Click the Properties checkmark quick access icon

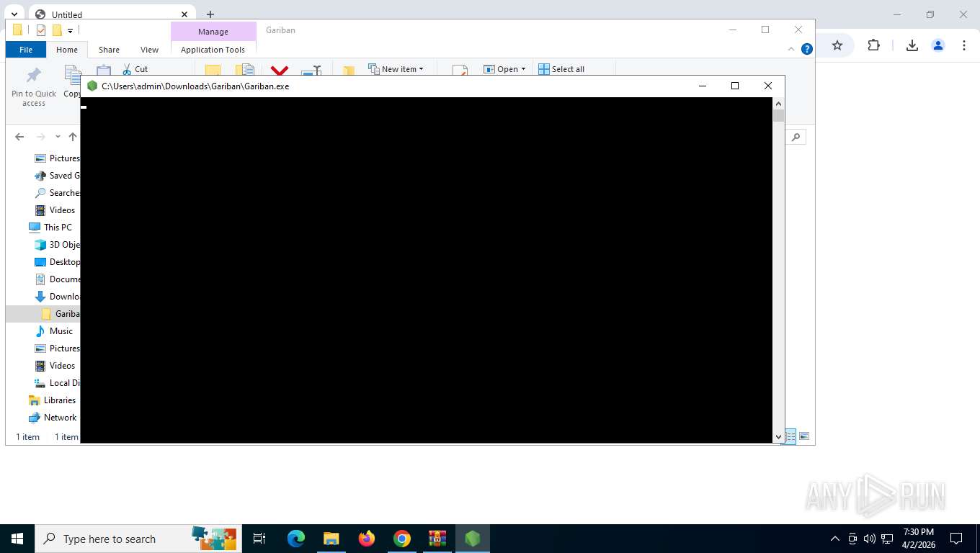(x=41, y=30)
